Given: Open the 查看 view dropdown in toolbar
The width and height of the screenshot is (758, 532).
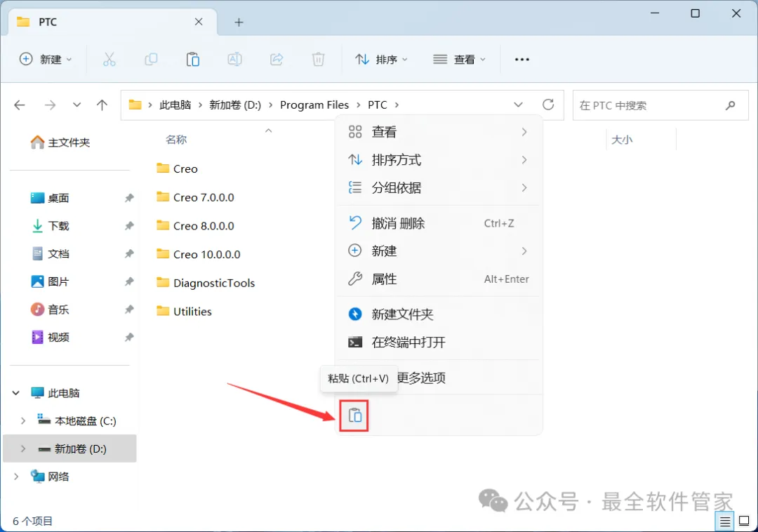Looking at the screenshot, I should 459,60.
